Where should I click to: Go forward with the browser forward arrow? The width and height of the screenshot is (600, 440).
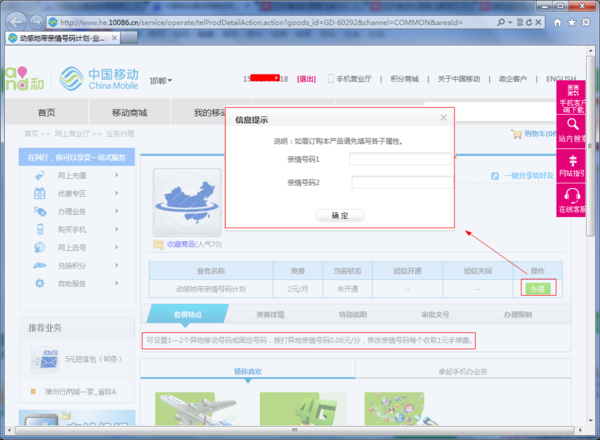tap(36, 22)
